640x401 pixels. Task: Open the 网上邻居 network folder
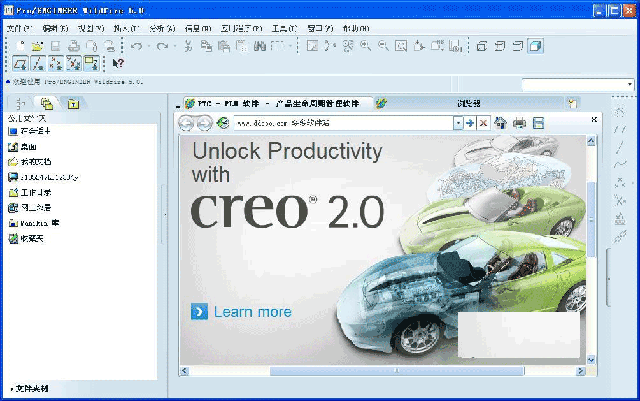click(x=30, y=208)
